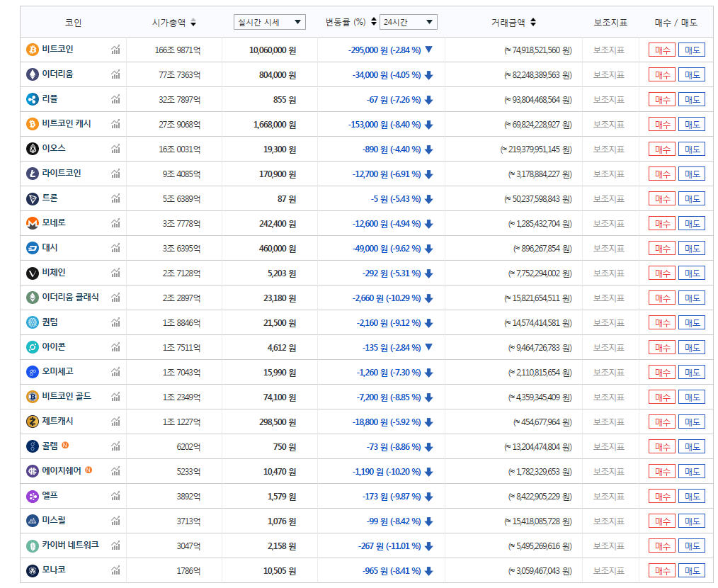Click the N badge next to 골렘

point(67,446)
